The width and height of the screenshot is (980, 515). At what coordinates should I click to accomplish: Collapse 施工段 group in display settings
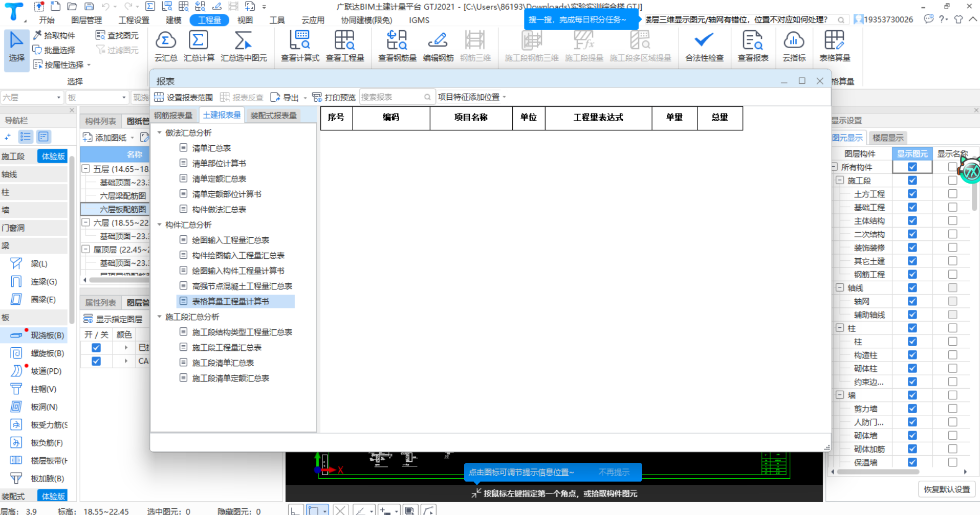click(x=840, y=180)
